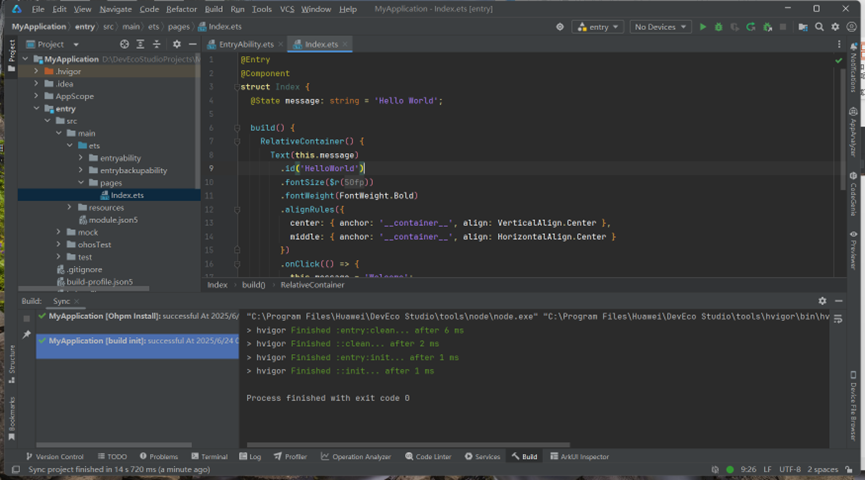Image resolution: width=865 pixels, height=480 pixels.
Task: Open Build panel settings gear
Action: pyautogui.click(x=822, y=301)
